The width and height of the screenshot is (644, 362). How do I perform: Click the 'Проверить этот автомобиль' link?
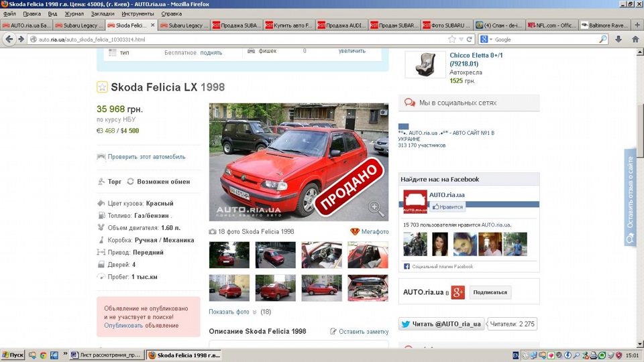coord(147,157)
